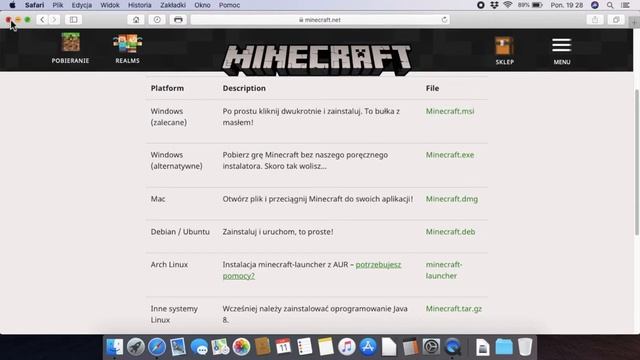Open the Trash in the Dock

click(x=525, y=347)
